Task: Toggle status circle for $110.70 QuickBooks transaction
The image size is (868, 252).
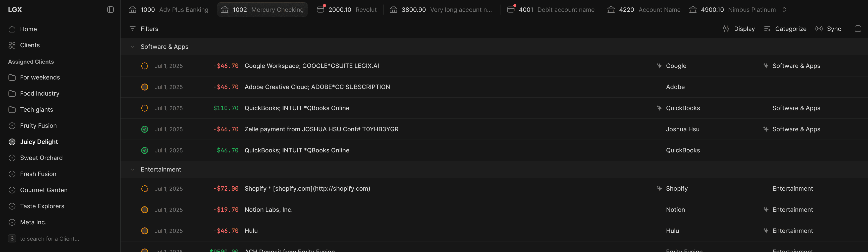Action: pos(145,108)
